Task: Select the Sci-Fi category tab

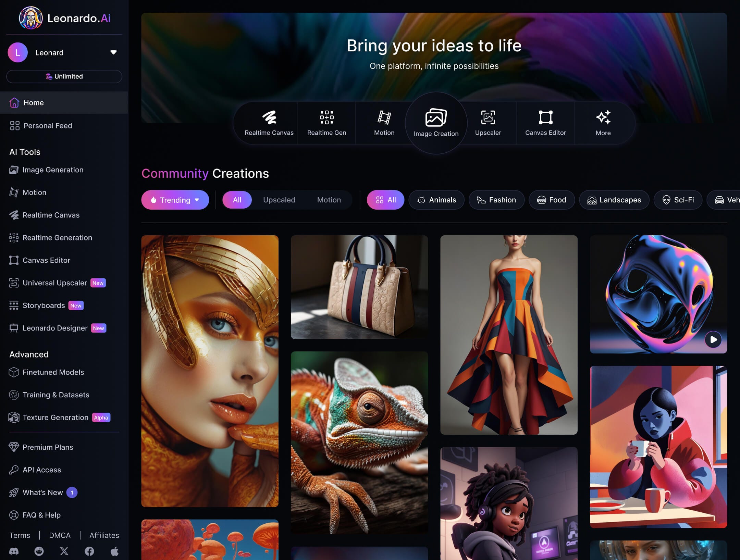Action: [678, 200]
